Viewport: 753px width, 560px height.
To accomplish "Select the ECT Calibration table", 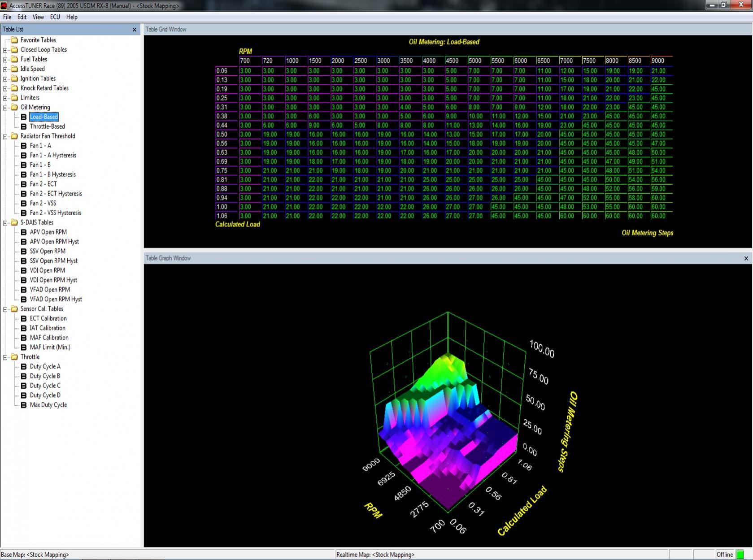I will 48,318.
